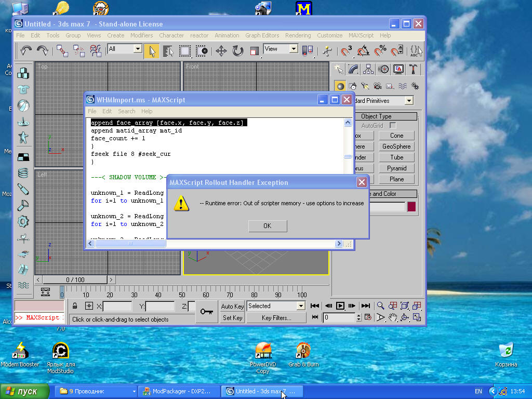The width and height of the screenshot is (532, 399).
Task: Click the reactor Rigid Body Collection icon
Action: pyautogui.click(x=23, y=73)
